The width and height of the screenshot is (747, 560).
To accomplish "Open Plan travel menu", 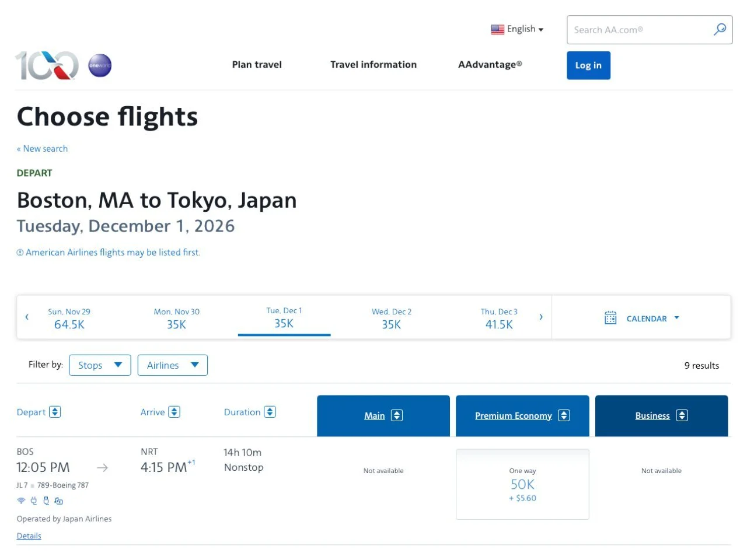I will point(257,65).
